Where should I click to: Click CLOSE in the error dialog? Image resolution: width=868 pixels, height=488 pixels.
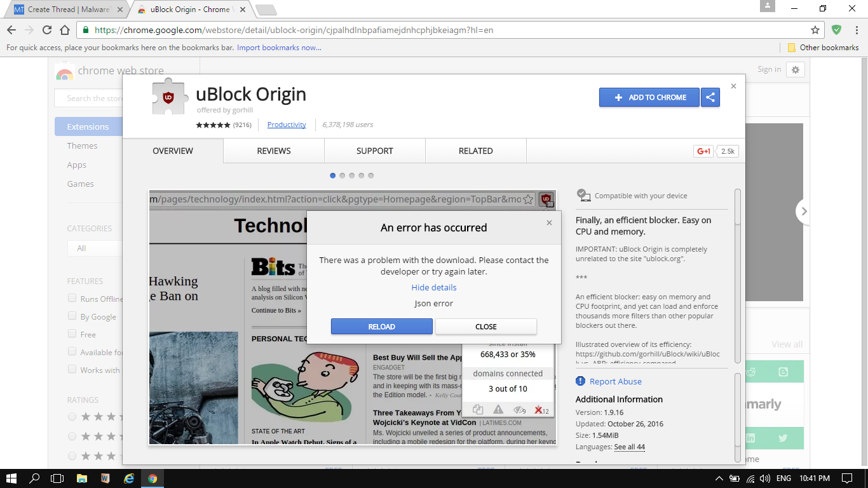coord(486,327)
